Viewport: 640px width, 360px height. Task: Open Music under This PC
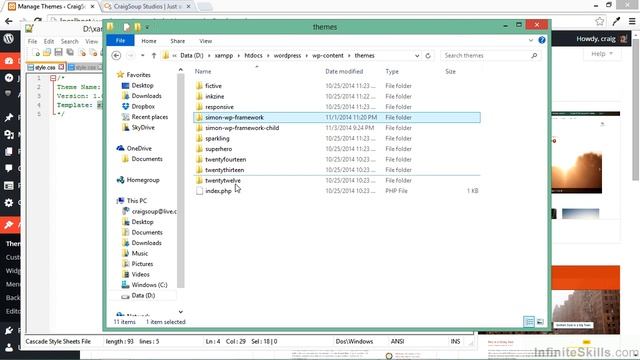140,253
